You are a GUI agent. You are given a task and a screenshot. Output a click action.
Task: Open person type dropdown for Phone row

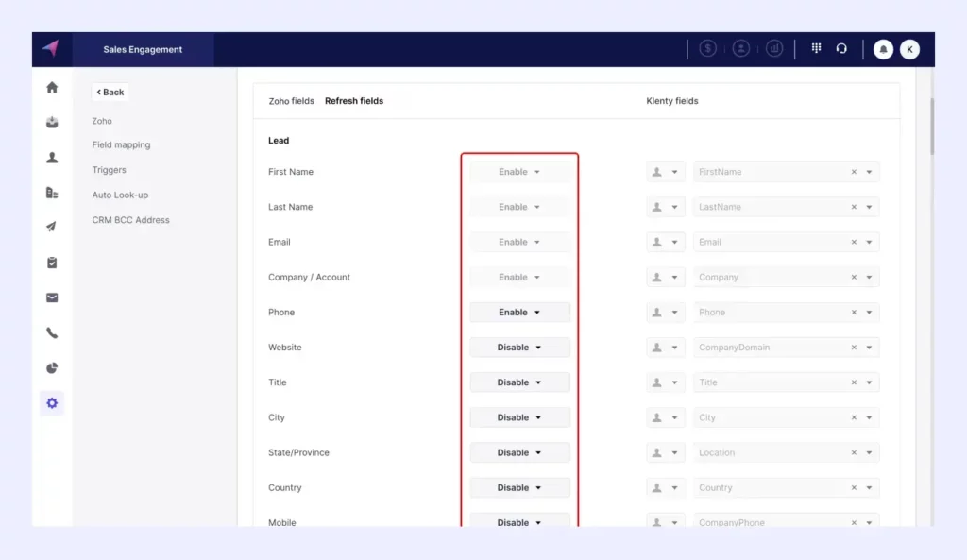pyautogui.click(x=665, y=313)
